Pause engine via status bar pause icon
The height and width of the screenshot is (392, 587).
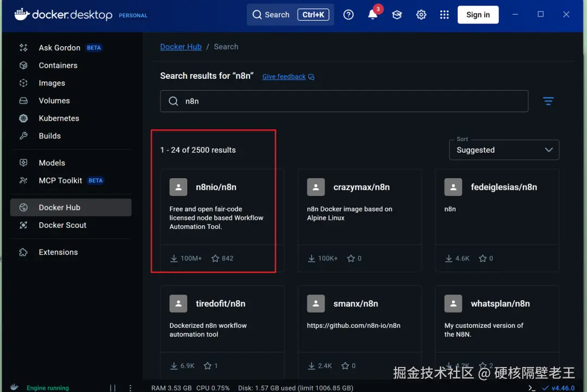pos(113,388)
